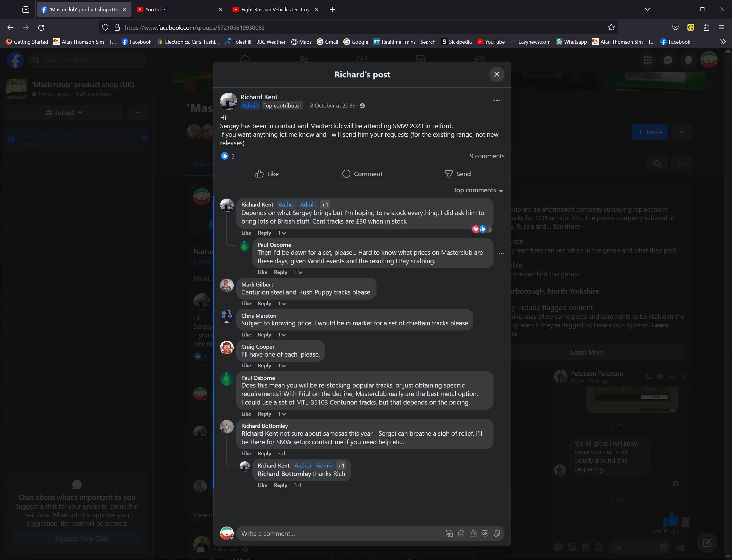Bookmark this page with star icon
This screenshot has width=732, height=560.
611,27
